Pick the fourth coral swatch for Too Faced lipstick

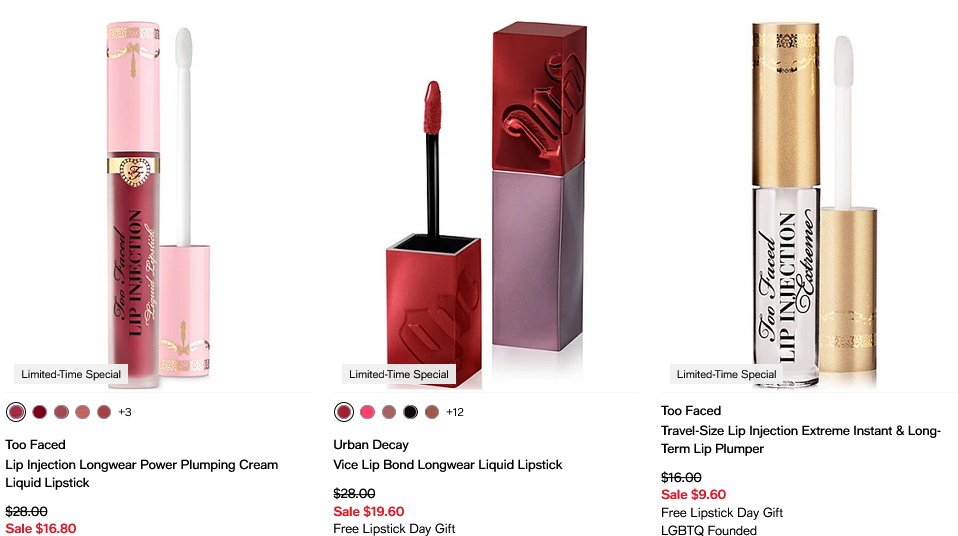(x=82, y=412)
